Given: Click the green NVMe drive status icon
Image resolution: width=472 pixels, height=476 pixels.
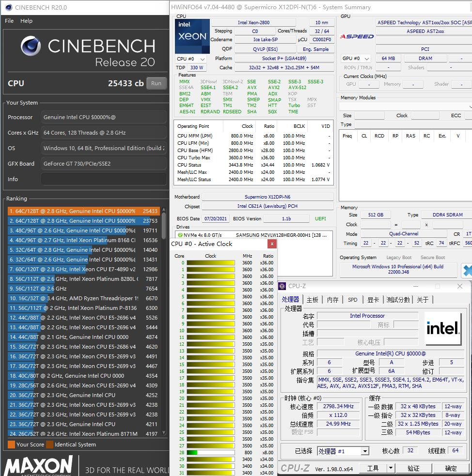Looking at the screenshot, I should [180, 235].
